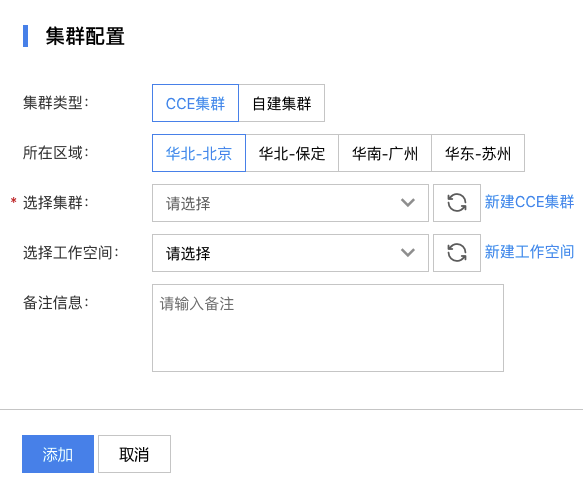Image resolution: width=583 pixels, height=482 pixels.
Task: Select CCE集群 cluster type
Action: (x=195, y=103)
